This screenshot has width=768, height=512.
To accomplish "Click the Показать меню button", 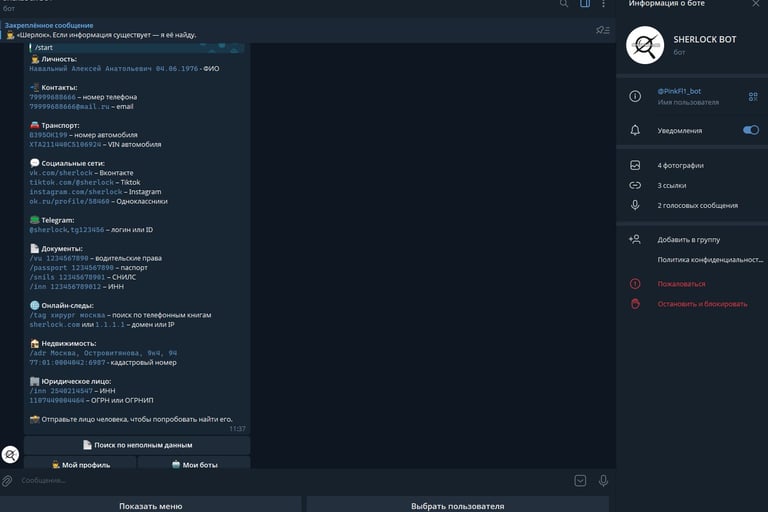I will click(151, 505).
